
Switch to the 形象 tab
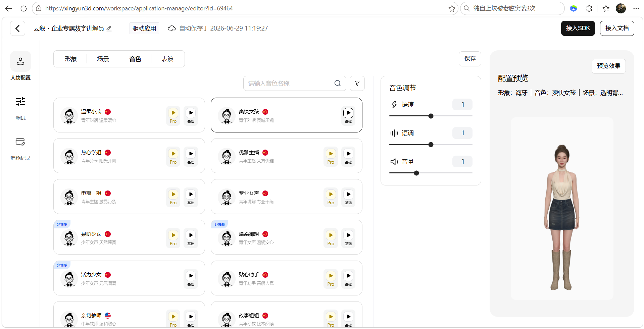click(71, 59)
